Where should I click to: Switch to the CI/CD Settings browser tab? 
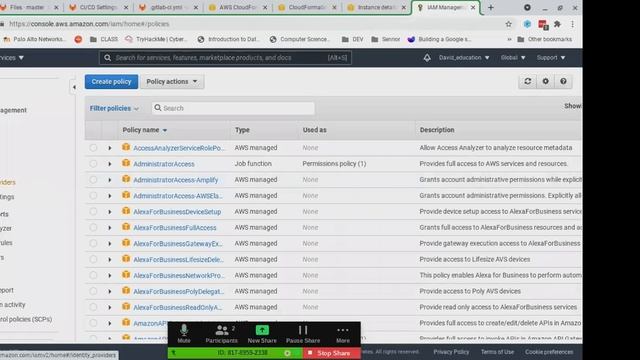[98, 7]
